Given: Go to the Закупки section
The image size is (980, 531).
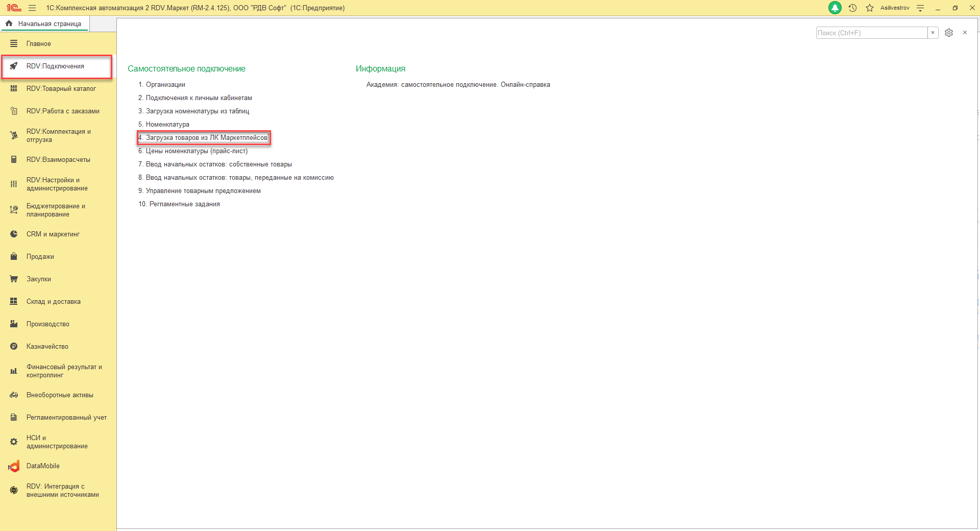Looking at the screenshot, I should click(58, 279).
